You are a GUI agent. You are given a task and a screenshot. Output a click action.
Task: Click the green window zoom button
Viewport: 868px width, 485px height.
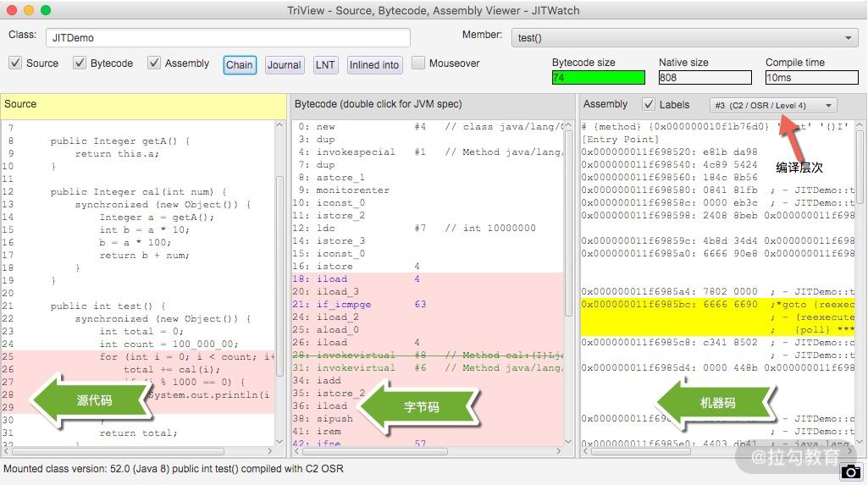pos(46,10)
